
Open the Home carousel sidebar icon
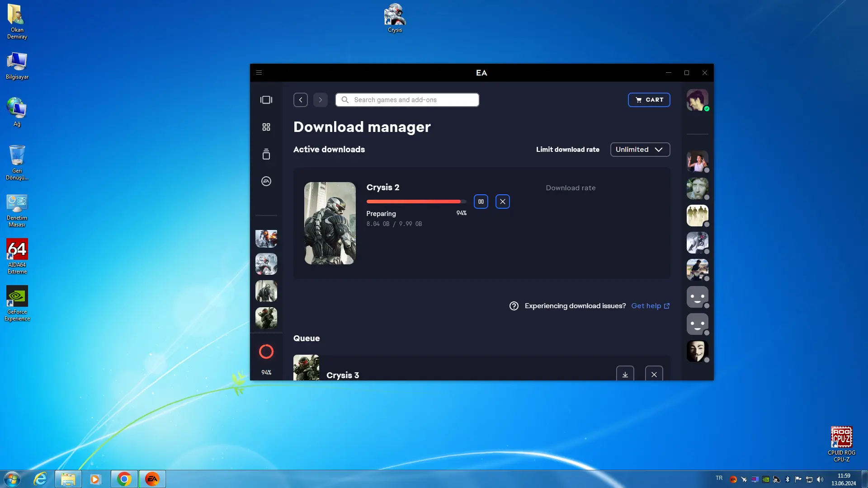(266, 100)
